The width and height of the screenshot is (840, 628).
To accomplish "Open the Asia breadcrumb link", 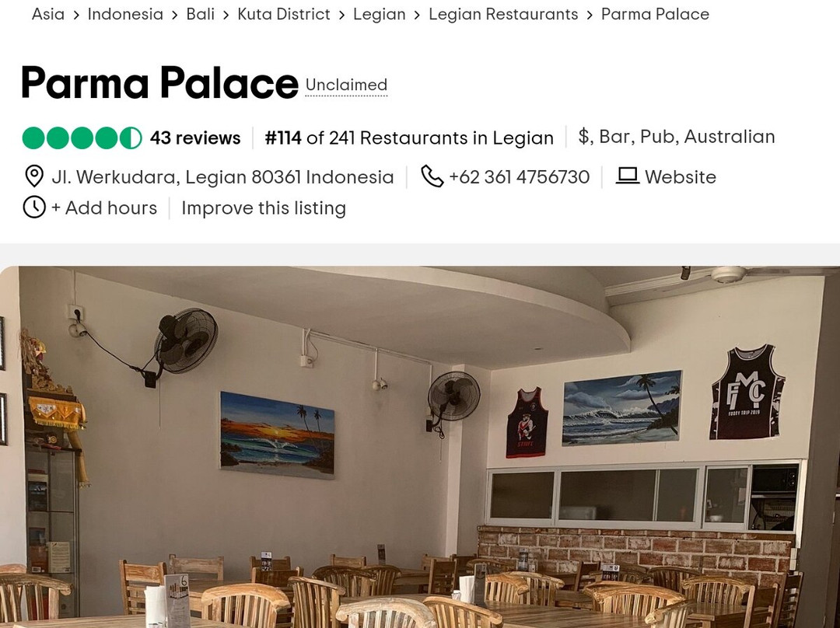I will [48, 14].
